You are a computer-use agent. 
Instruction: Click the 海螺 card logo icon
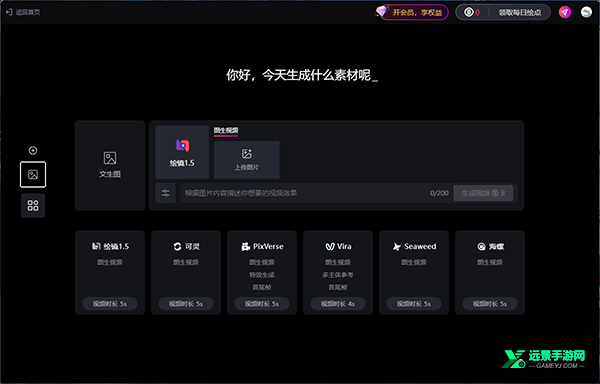pyautogui.click(x=481, y=247)
